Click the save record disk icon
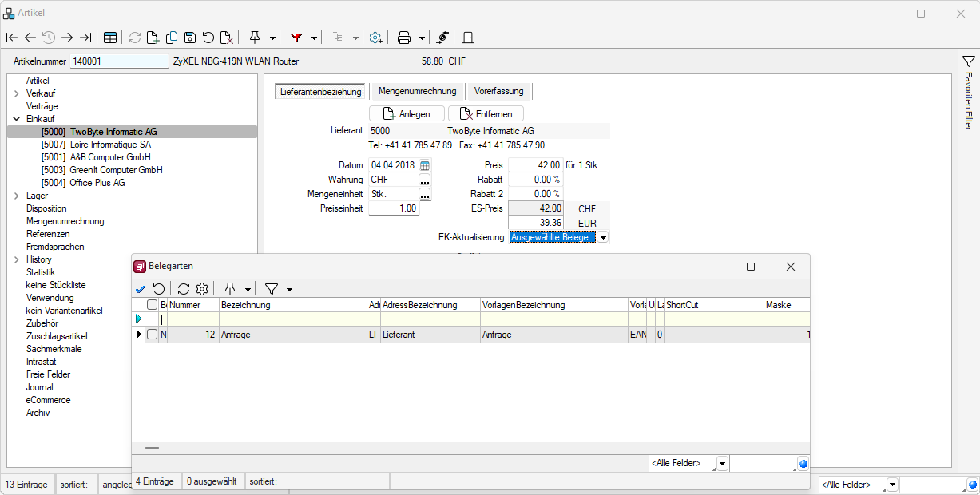Screen dimensions: 980x495 click(x=190, y=38)
